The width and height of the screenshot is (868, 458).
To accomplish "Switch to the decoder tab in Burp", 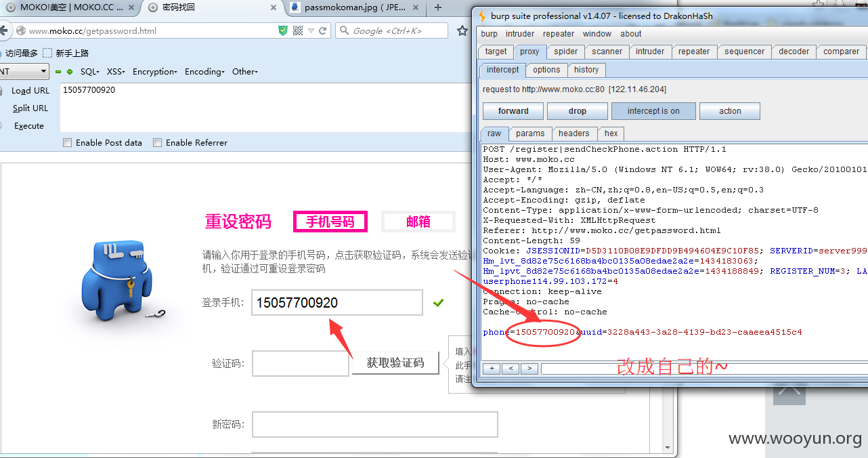I will (x=794, y=51).
